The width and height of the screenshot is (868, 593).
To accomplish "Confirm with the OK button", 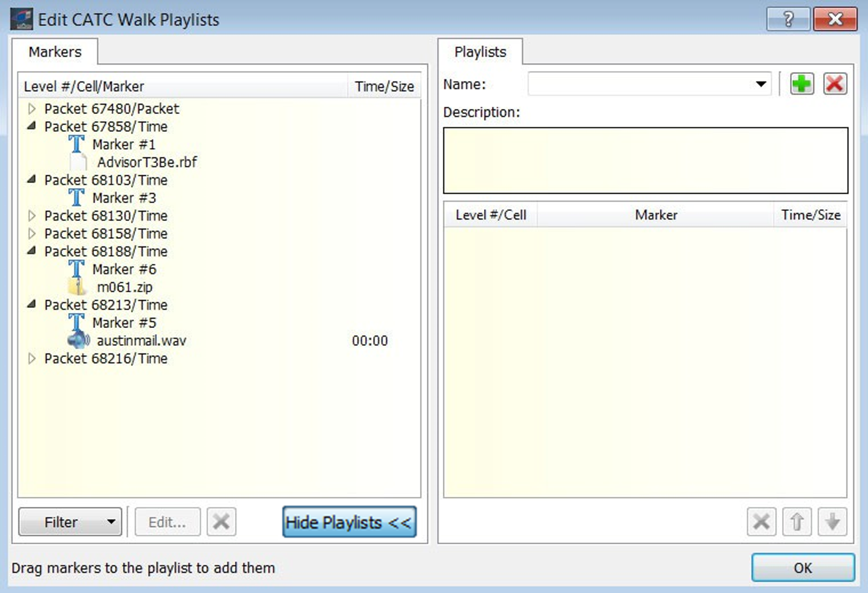I will click(803, 567).
